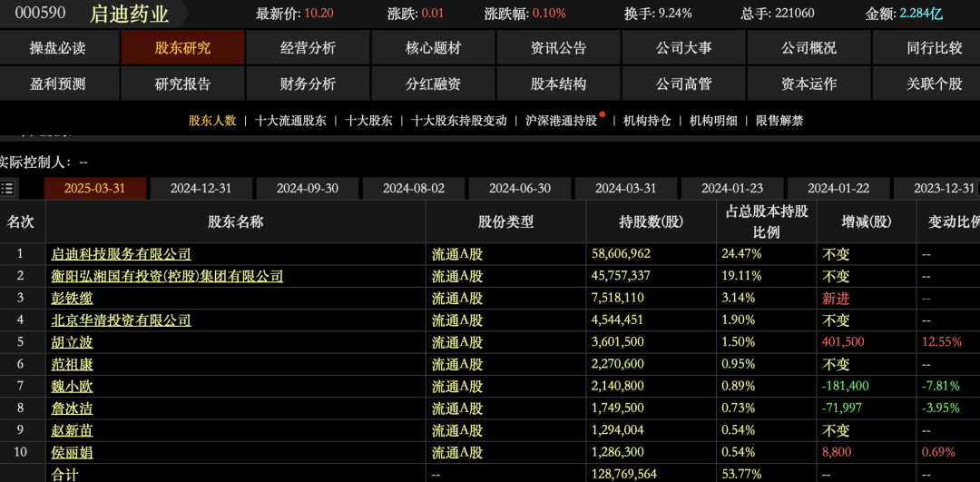This screenshot has height=482, width=980.
Task: Select the 2024-09-30 report date
Action: [308, 188]
